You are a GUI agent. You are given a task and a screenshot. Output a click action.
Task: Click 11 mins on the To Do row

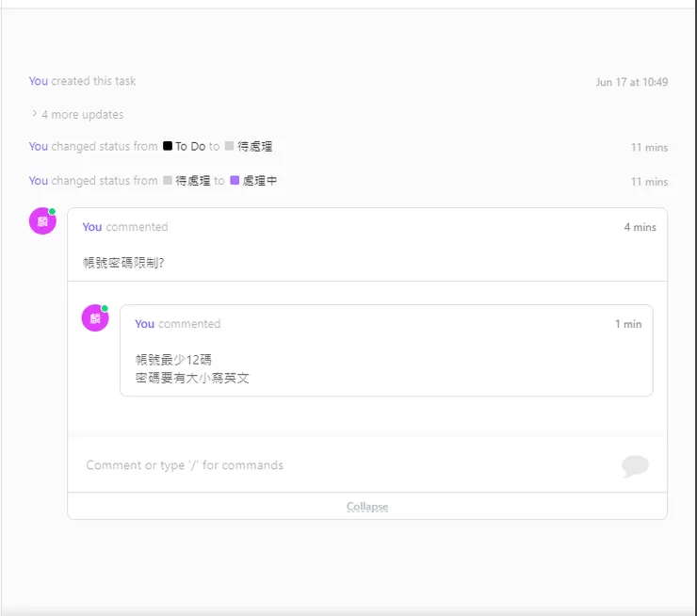pyautogui.click(x=650, y=148)
